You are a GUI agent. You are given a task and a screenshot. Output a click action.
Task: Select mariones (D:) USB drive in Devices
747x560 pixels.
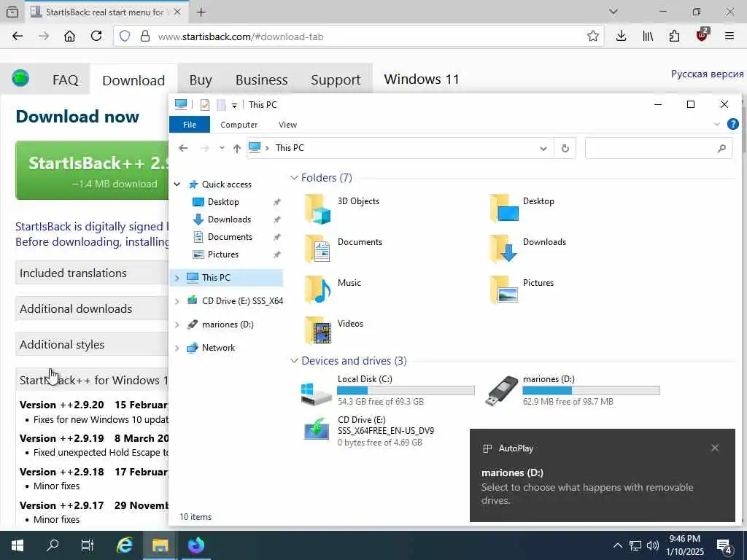[573, 391]
